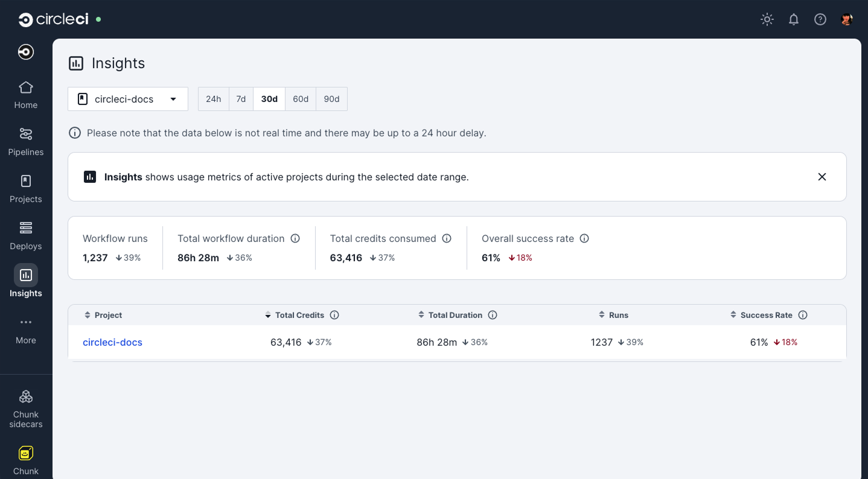This screenshot has height=479, width=868.
Task: Select the 90d time range
Action: pos(332,99)
